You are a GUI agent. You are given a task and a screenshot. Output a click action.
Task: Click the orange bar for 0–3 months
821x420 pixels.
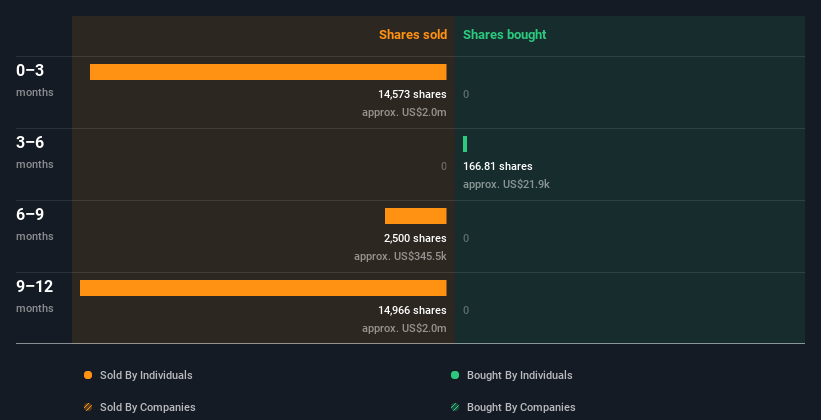268,72
